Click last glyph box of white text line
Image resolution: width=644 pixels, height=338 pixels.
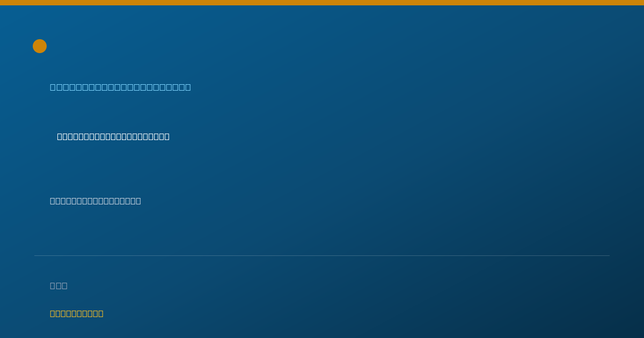[x=167, y=136]
